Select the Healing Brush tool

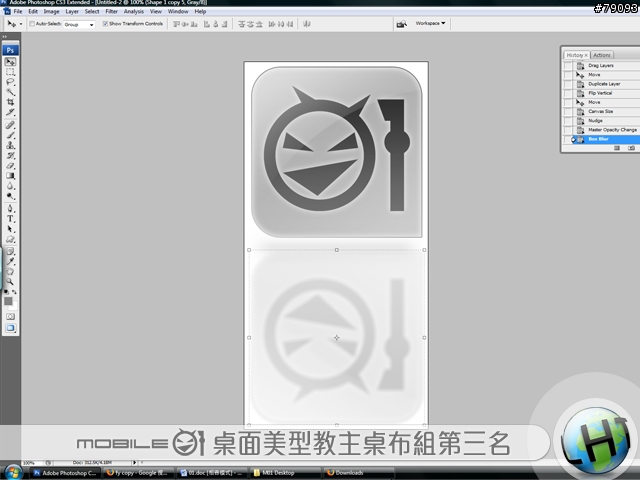point(10,125)
